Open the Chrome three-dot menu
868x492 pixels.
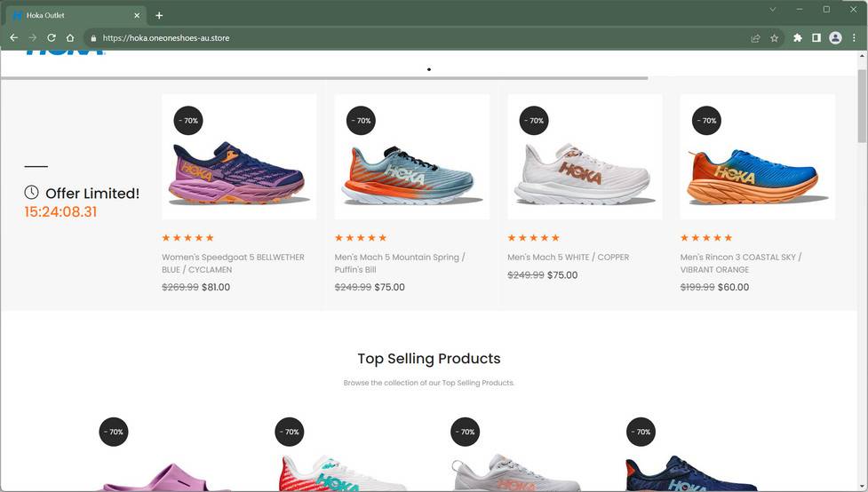(854, 38)
